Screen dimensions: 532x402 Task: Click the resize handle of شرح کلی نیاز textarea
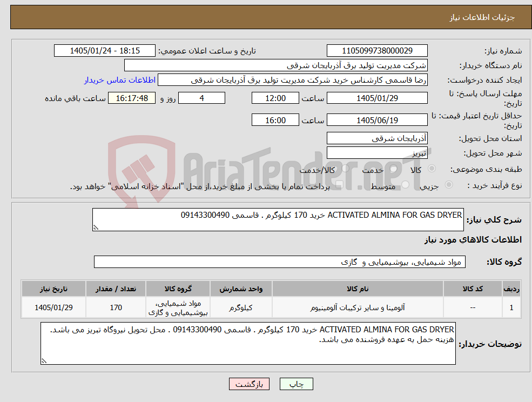96,228
